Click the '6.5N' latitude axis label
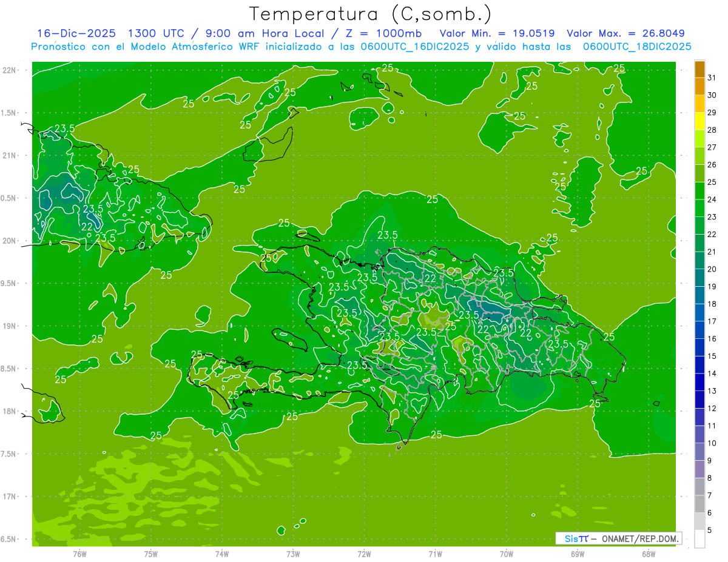728x562 pixels. (x=9, y=539)
